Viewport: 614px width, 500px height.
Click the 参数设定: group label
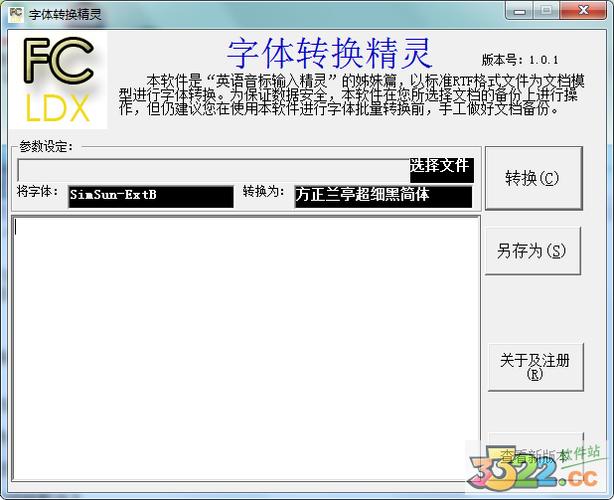(x=46, y=147)
